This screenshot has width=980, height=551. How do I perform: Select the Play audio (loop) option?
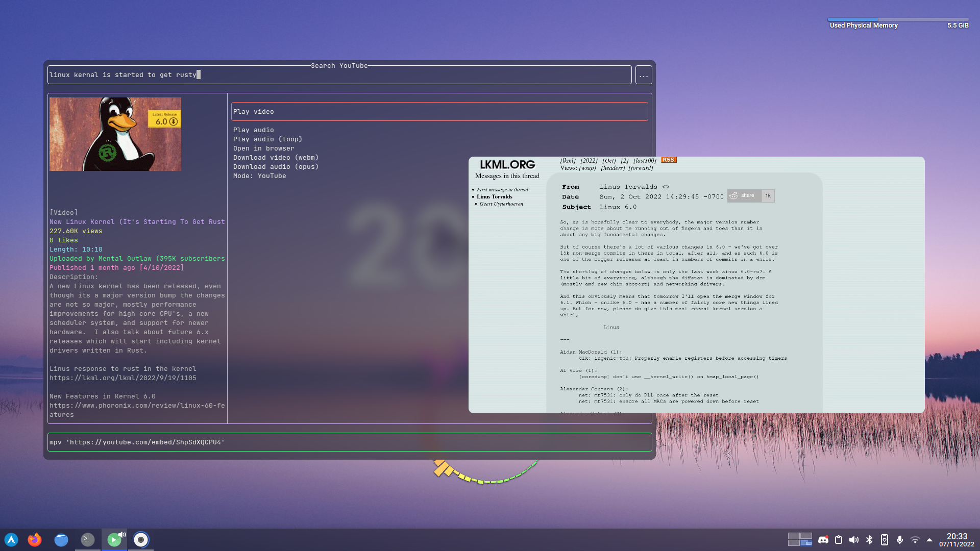coord(267,139)
